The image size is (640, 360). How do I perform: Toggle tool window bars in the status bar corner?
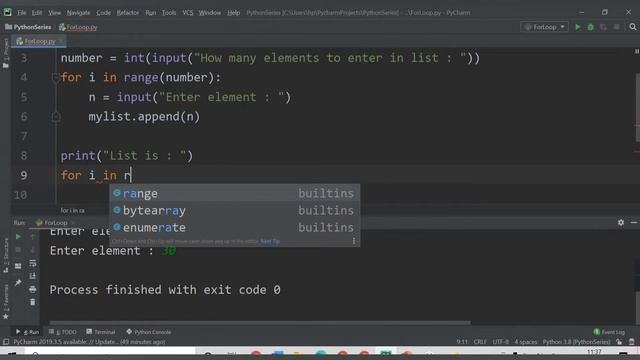(6, 342)
